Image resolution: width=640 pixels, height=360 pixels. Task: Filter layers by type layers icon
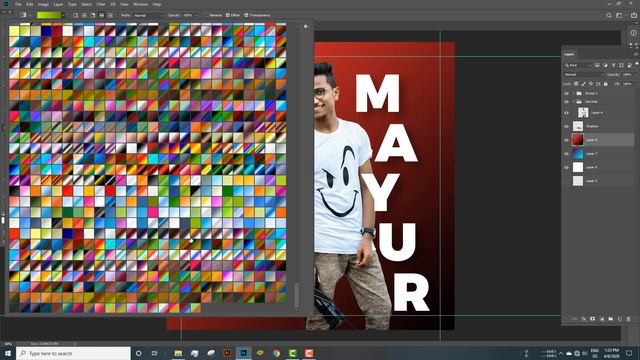(x=613, y=65)
